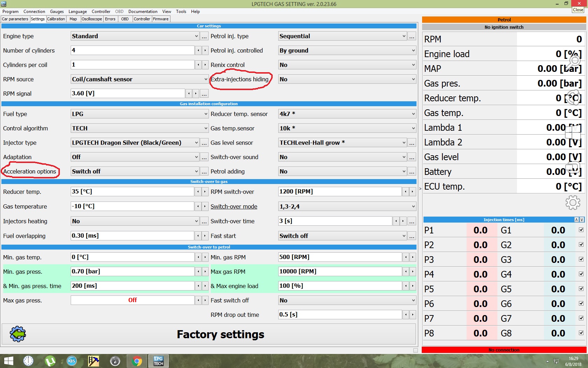The image size is (588, 368).
Task: Switch to the Firmware tab
Action: (x=161, y=19)
